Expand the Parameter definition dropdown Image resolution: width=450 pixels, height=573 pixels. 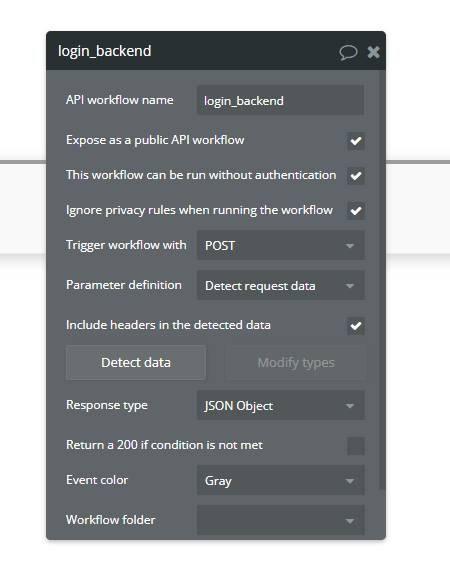[x=281, y=285]
